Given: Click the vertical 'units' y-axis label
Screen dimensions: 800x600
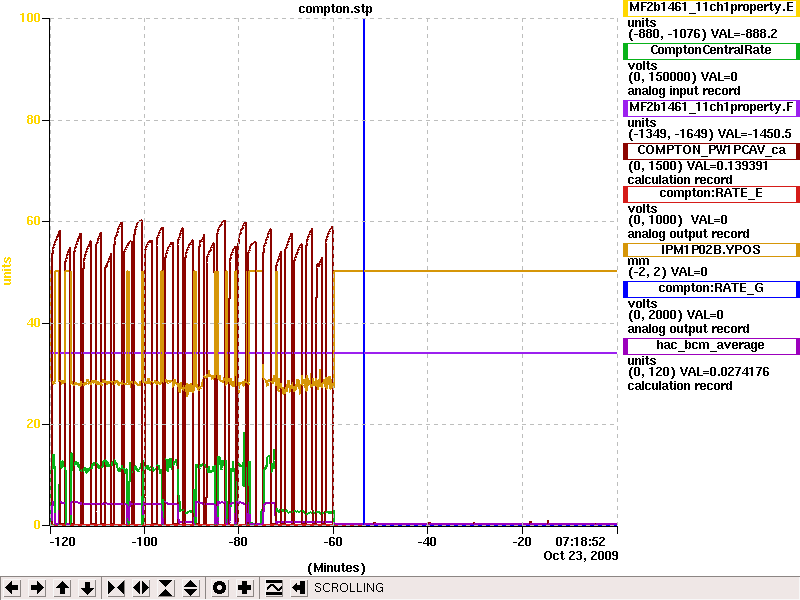Looking at the screenshot, I should [7, 271].
